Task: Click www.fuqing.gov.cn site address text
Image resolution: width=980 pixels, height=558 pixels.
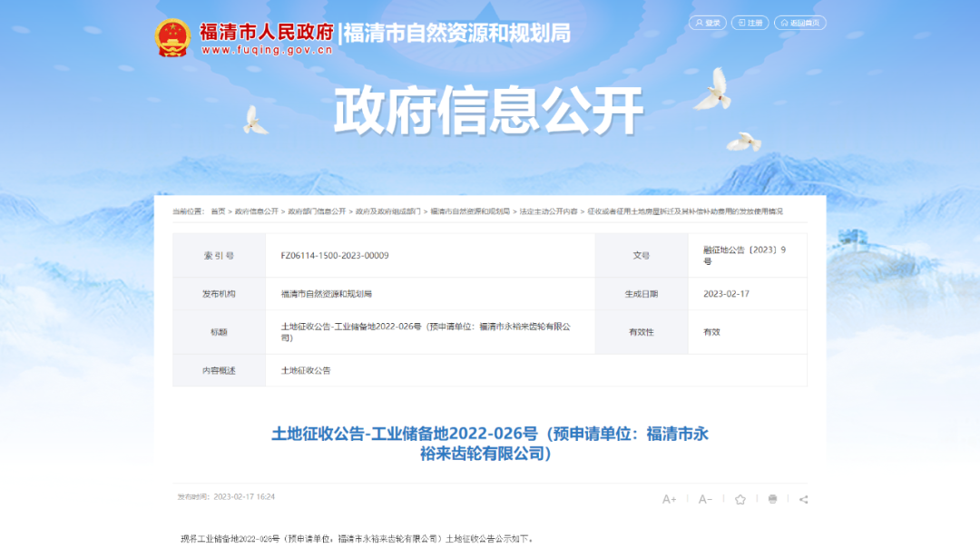Action: pos(266,51)
